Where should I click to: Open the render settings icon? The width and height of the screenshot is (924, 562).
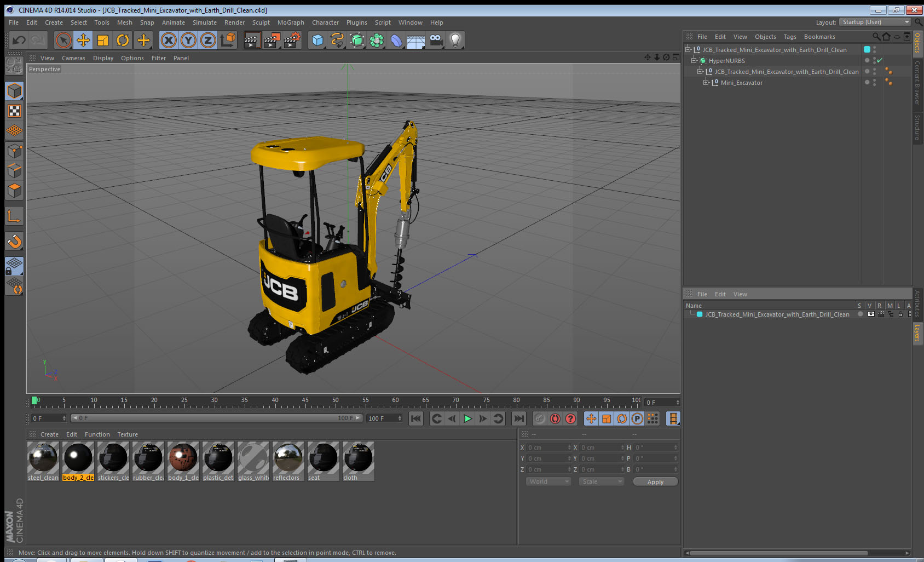[x=292, y=40]
